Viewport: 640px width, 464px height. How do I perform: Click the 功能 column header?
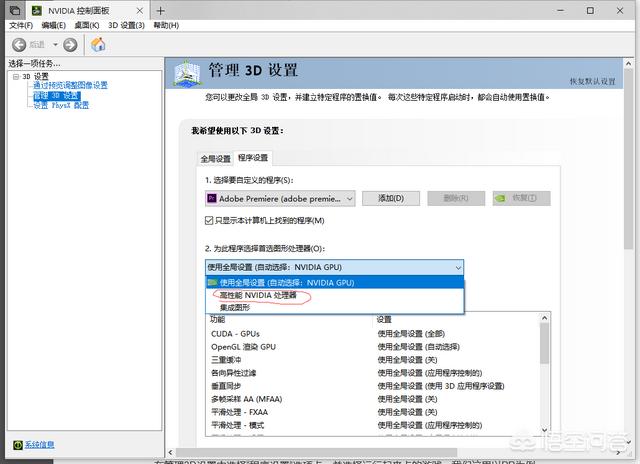point(217,320)
